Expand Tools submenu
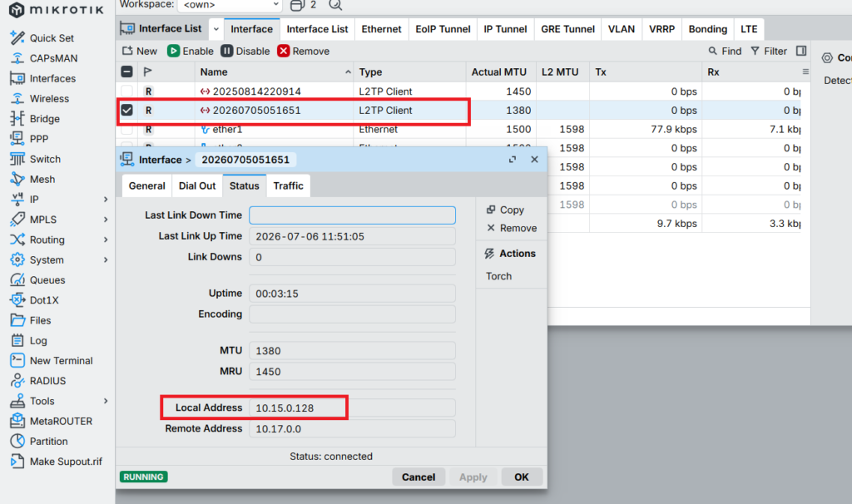 click(106, 401)
